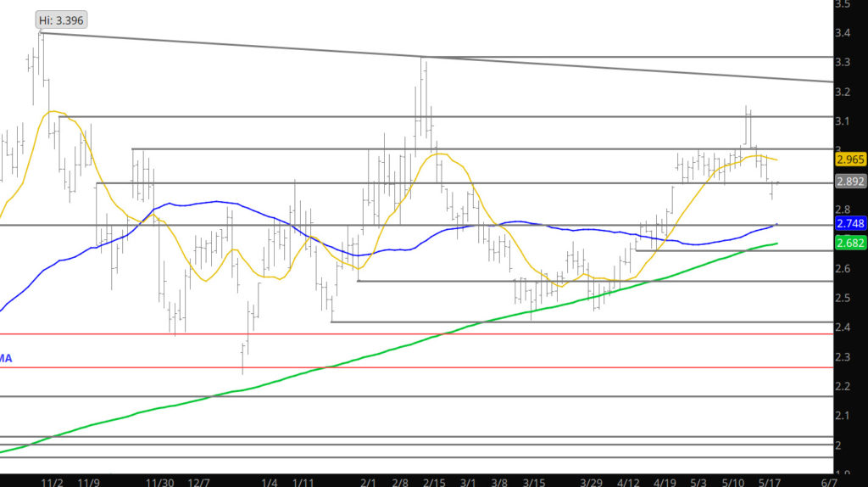Select the yellow 2.965 price tag
This screenshot has width=868, height=487.
point(850,160)
